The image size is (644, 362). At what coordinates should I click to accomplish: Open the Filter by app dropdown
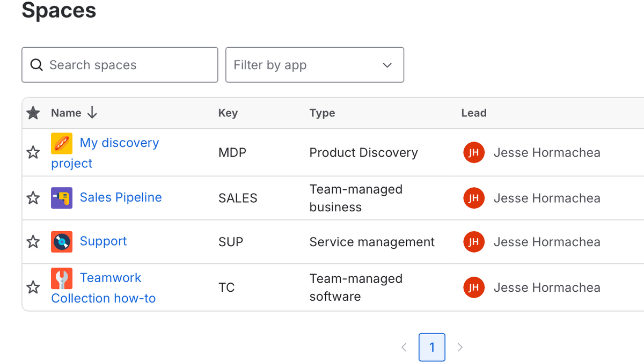pos(314,65)
